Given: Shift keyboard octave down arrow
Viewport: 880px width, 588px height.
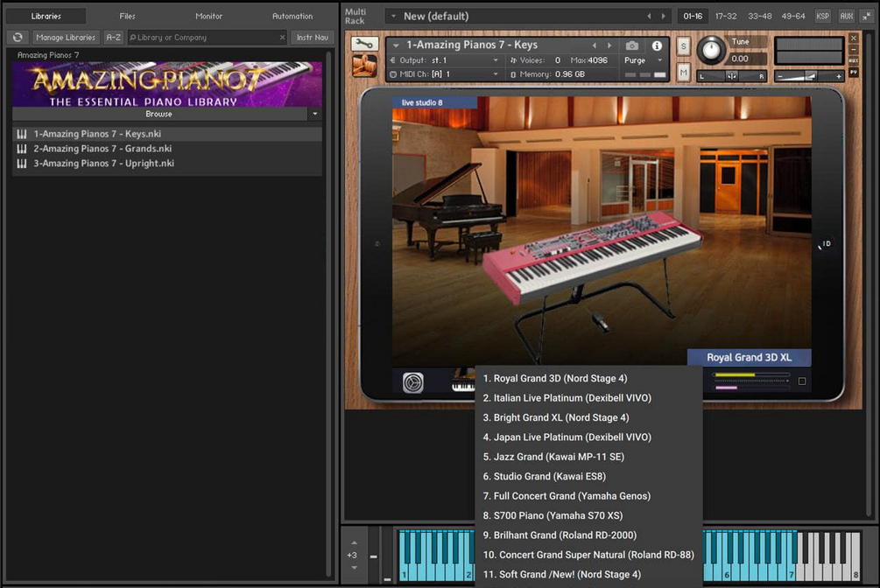Looking at the screenshot, I should pos(354,568).
